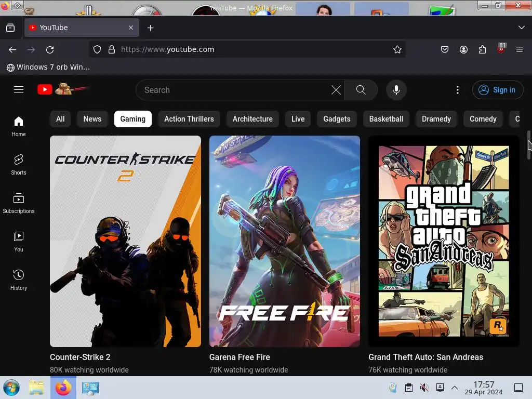Select the Action Thrillers chip
The image size is (532, 399).
click(x=189, y=119)
